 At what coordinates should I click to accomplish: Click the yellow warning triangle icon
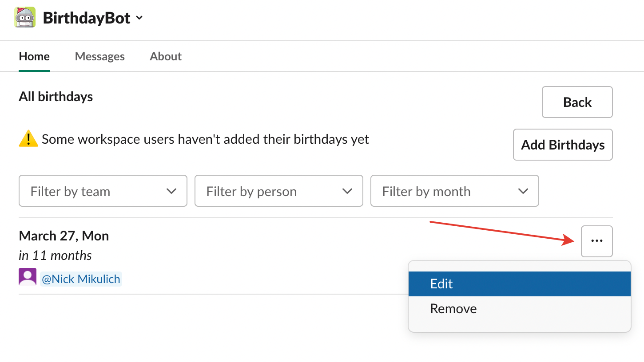(28, 139)
